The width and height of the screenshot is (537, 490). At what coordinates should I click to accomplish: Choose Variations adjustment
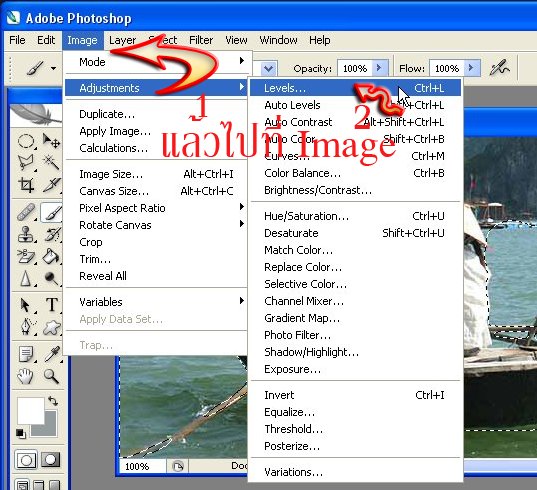(355, 472)
